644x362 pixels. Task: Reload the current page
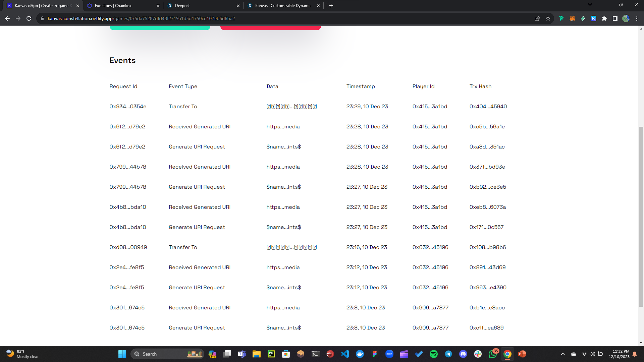click(x=29, y=18)
